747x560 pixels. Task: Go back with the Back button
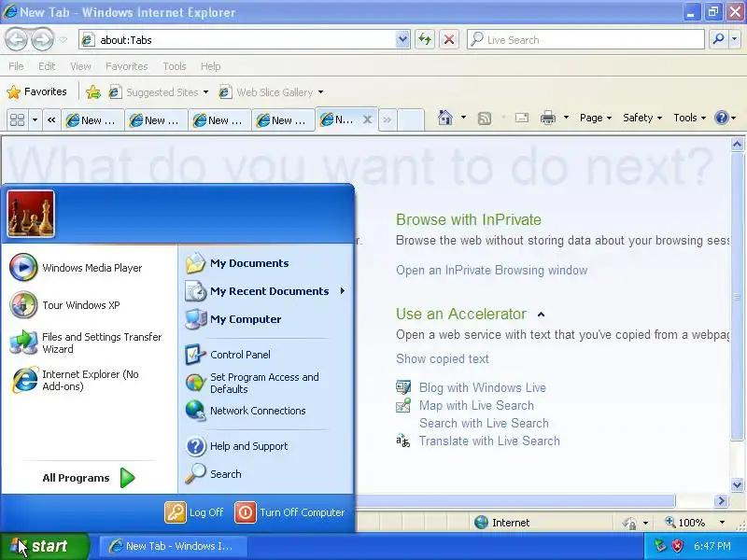(17, 39)
